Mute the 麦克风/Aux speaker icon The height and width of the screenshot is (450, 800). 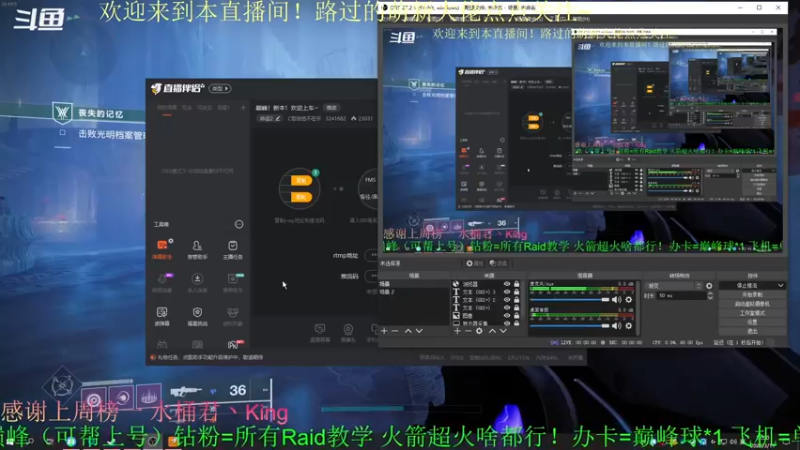616,300
